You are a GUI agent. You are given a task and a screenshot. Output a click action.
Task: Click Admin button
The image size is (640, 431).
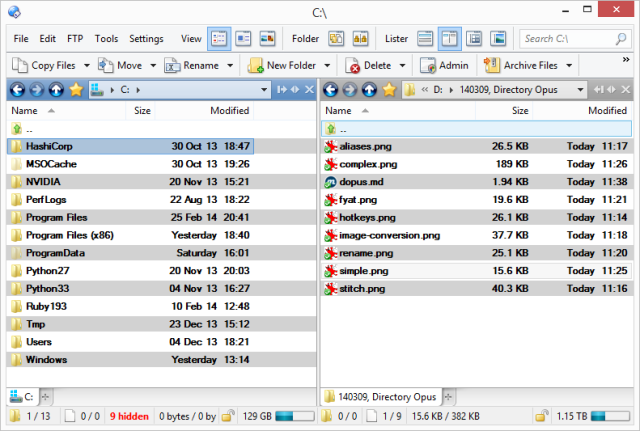point(444,66)
